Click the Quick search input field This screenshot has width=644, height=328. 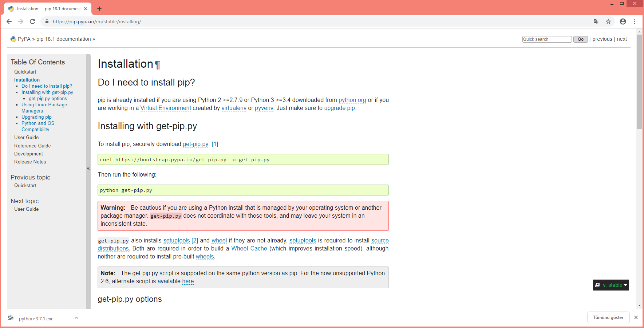(546, 39)
